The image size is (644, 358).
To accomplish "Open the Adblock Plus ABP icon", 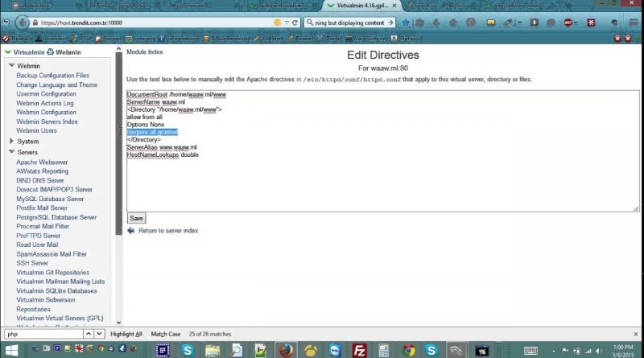I will click(x=569, y=23).
